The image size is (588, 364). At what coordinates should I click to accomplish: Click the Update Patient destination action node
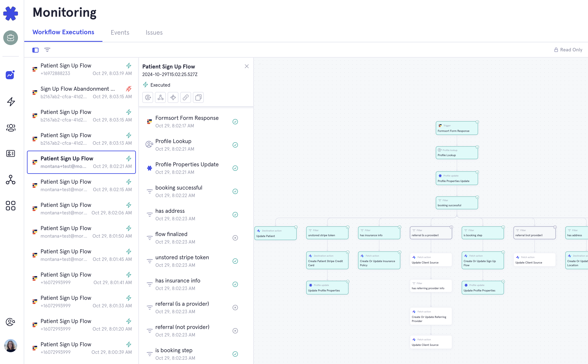click(x=275, y=233)
